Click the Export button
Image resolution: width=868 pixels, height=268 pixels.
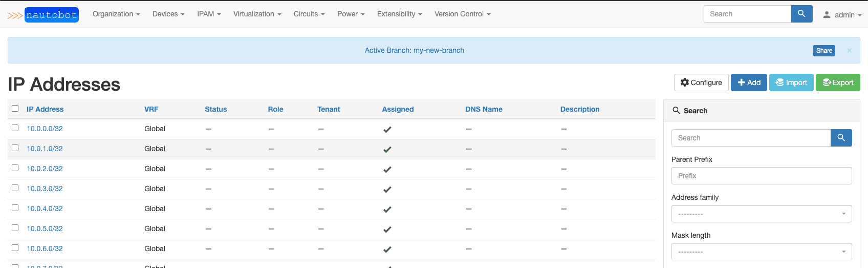[838, 83]
